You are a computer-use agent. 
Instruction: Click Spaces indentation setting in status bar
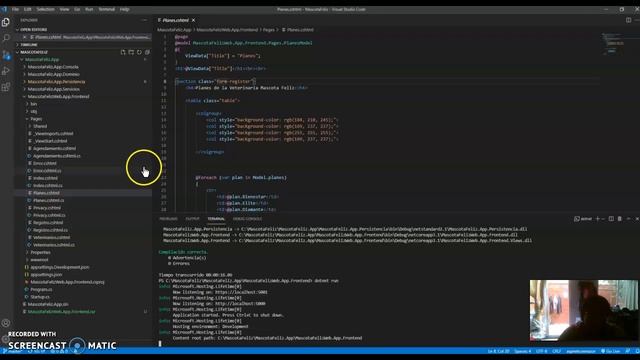tap(522, 351)
